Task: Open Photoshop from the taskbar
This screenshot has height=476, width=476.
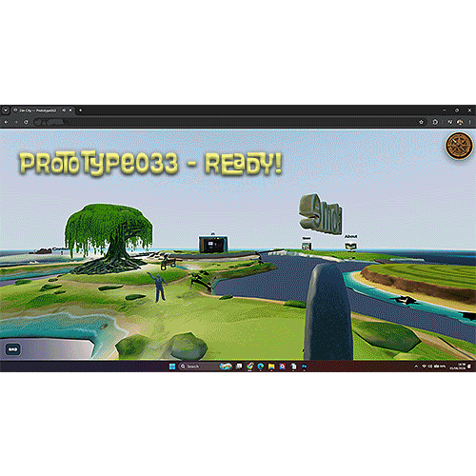Action: (304, 367)
